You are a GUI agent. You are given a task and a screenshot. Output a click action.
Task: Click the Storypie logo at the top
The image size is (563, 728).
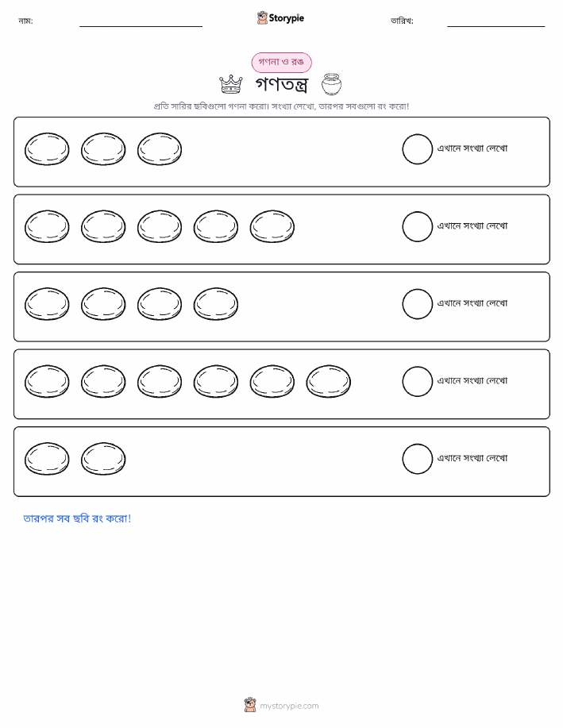click(280, 18)
